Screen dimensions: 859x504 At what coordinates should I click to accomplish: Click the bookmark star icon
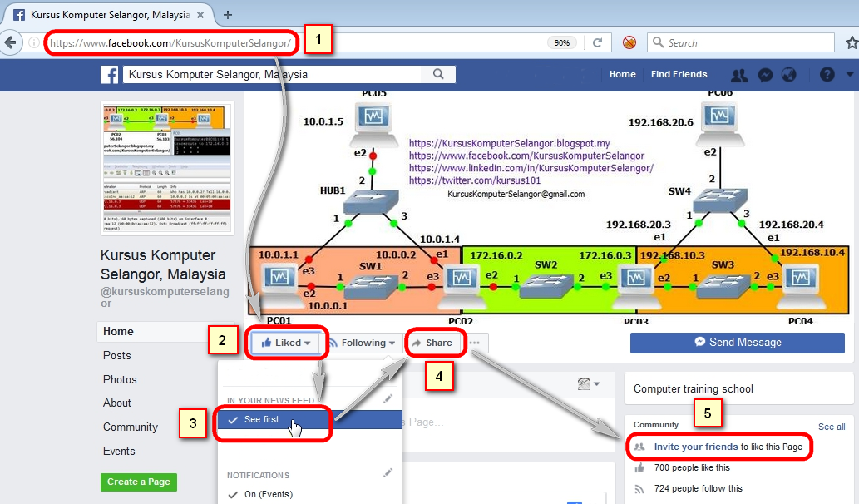pos(852,42)
